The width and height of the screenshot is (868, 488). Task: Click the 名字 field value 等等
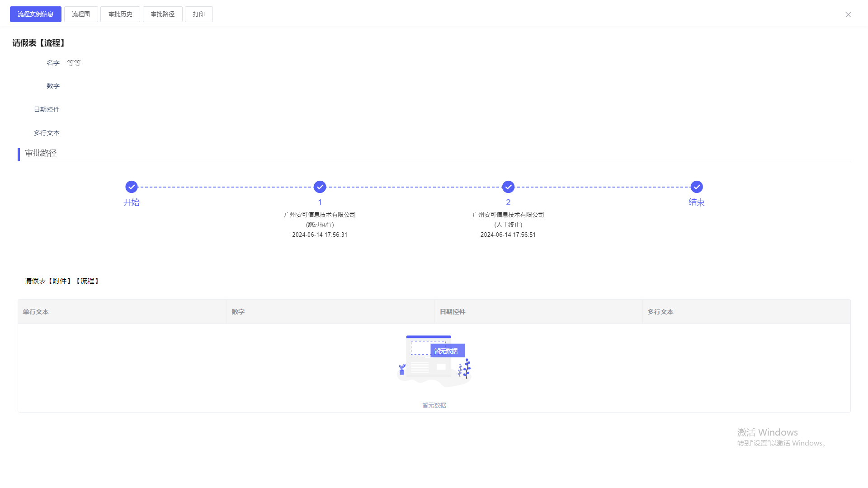pos(74,63)
